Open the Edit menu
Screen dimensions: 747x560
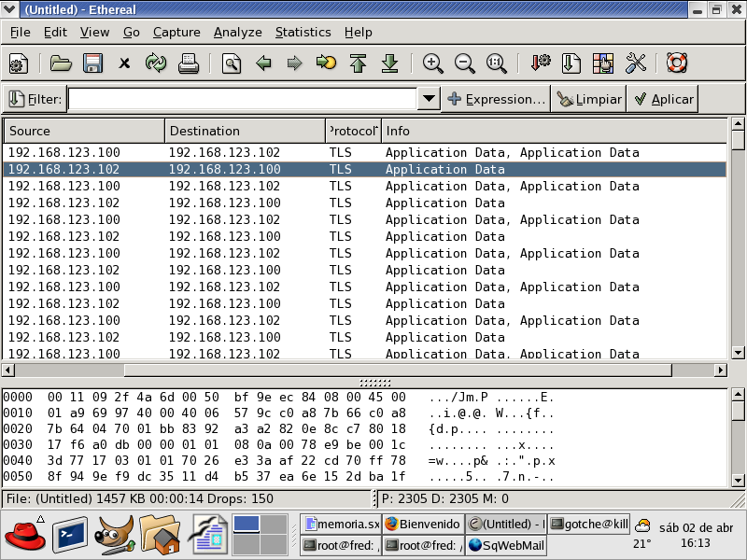click(x=55, y=33)
